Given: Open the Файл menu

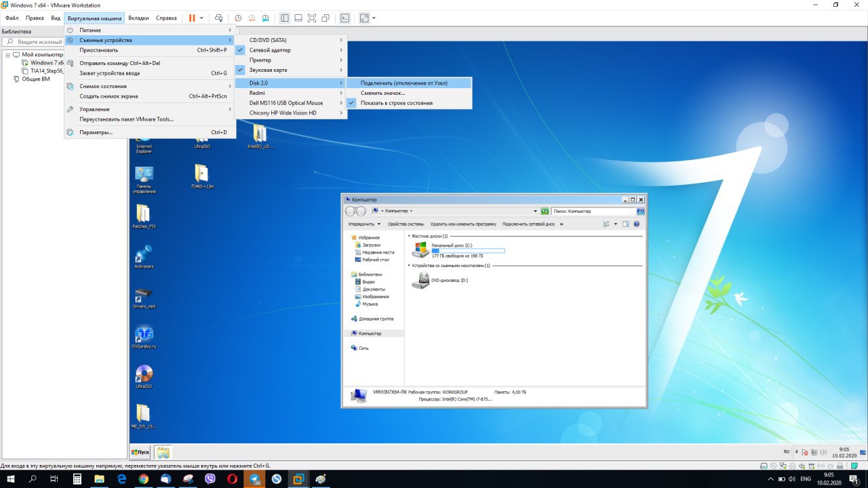Looking at the screenshot, I should tap(12, 18).
